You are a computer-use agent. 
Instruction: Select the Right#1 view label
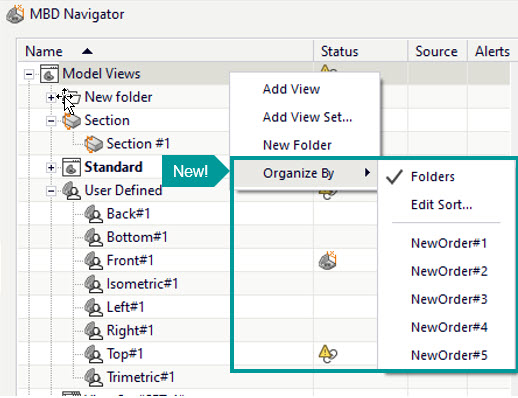coord(130,331)
